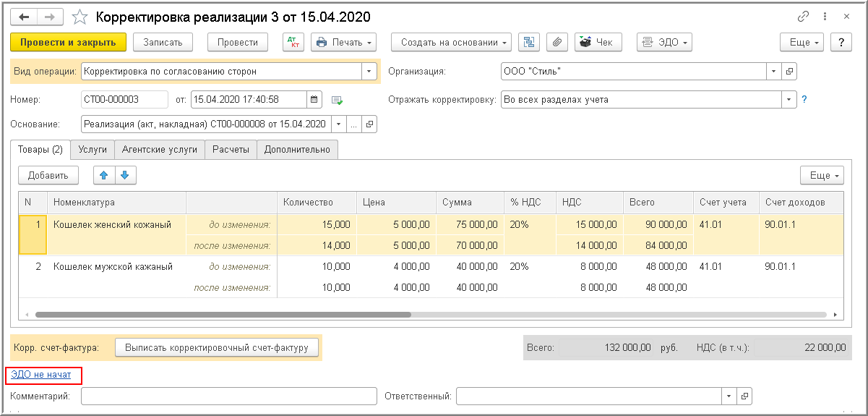Image resolution: width=868 pixels, height=416 pixels.
Task: Open the document structure icon
Action: 529,43
